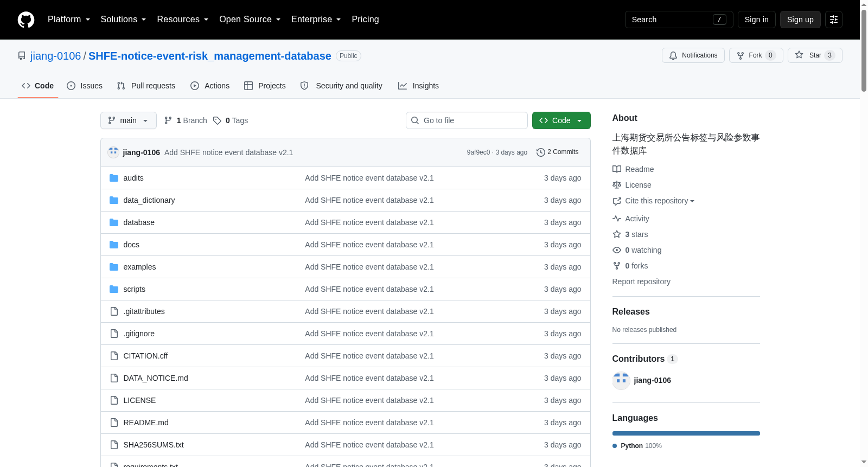Click the Python language bar

(686, 433)
